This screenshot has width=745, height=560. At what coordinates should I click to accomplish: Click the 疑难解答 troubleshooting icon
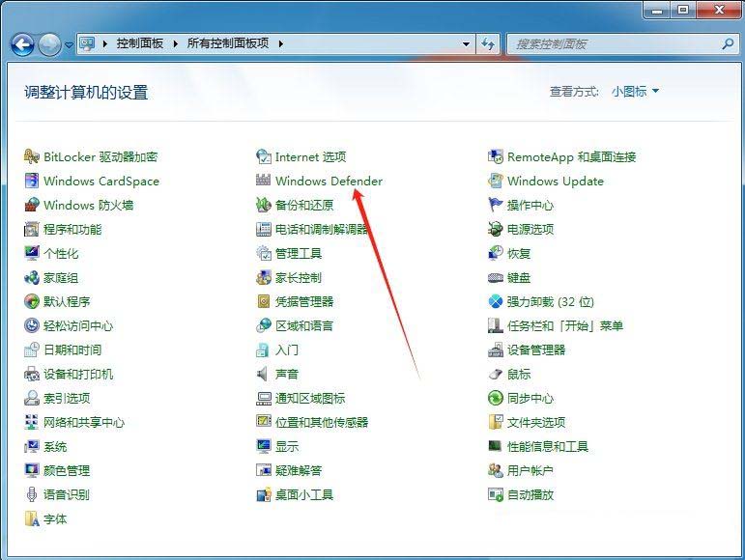(263, 471)
